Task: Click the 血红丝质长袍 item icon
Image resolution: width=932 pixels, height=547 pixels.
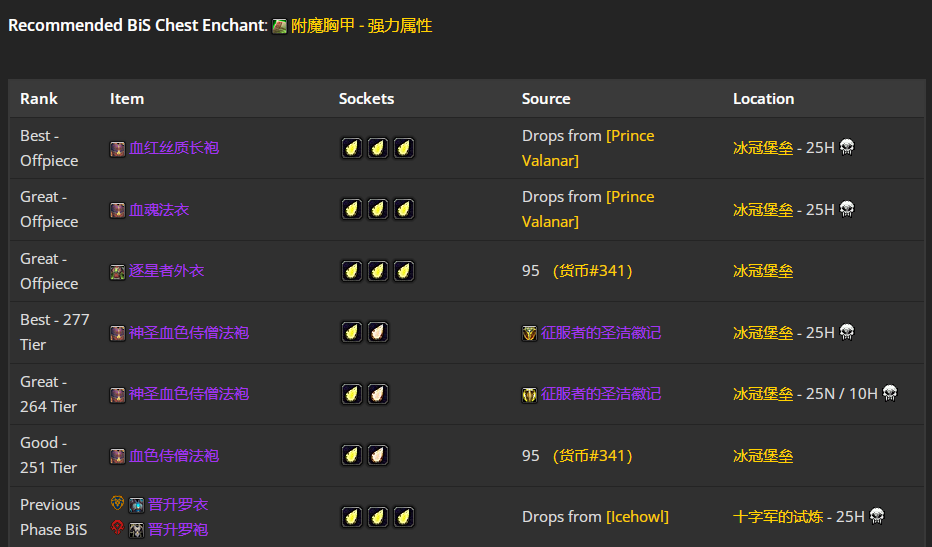Action: 118,149
